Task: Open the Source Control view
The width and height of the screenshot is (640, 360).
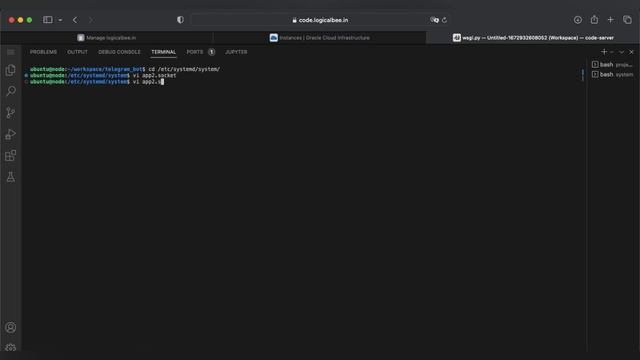Action: tap(11, 113)
